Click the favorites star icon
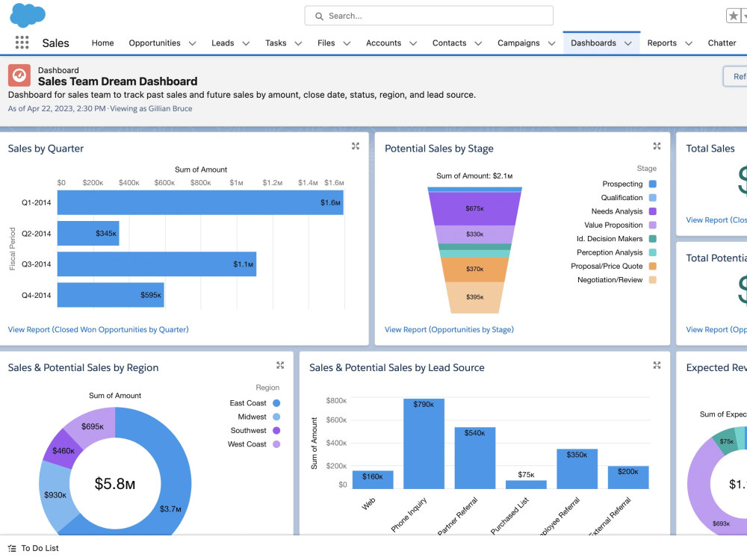Image resolution: width=747 pixels, height=560 pixels. [734, 16]
